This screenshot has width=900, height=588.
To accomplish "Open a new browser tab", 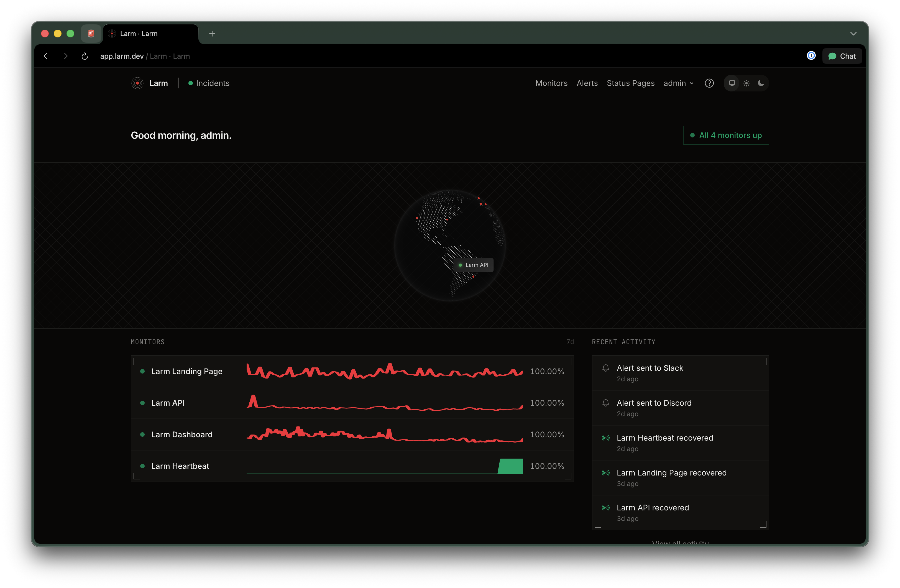I will [212, 34].
